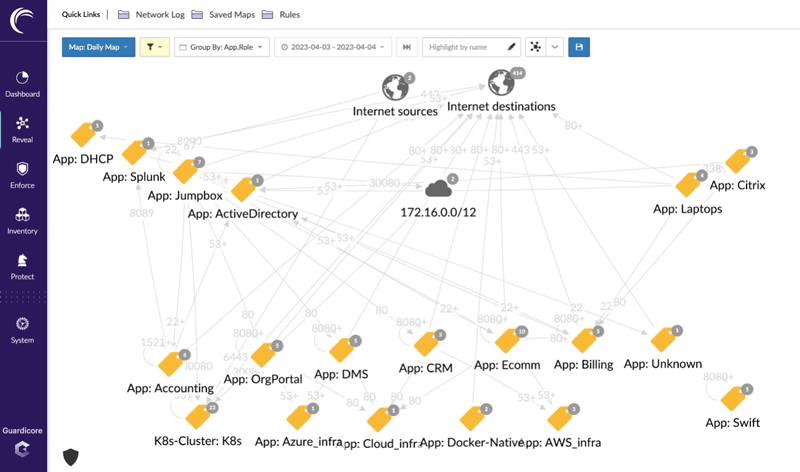Select the App: Splunk tag node

[x=134, y=153]
